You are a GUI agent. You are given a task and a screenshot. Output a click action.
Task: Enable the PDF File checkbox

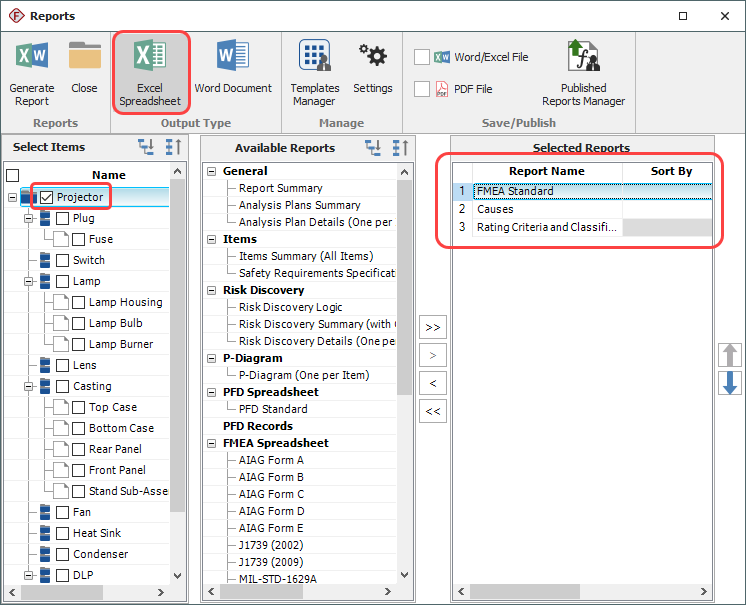[x=422, y=89]
